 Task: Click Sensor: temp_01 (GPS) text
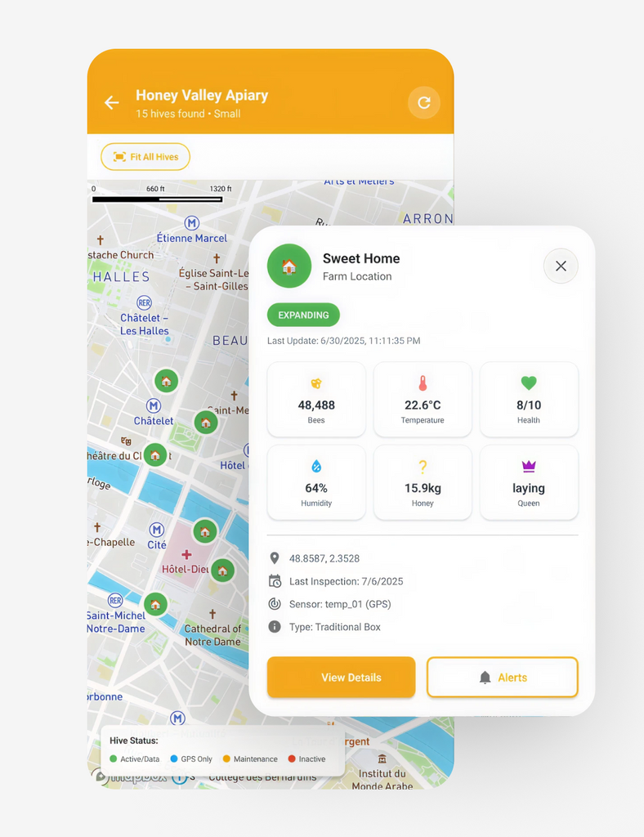[340, 604]
